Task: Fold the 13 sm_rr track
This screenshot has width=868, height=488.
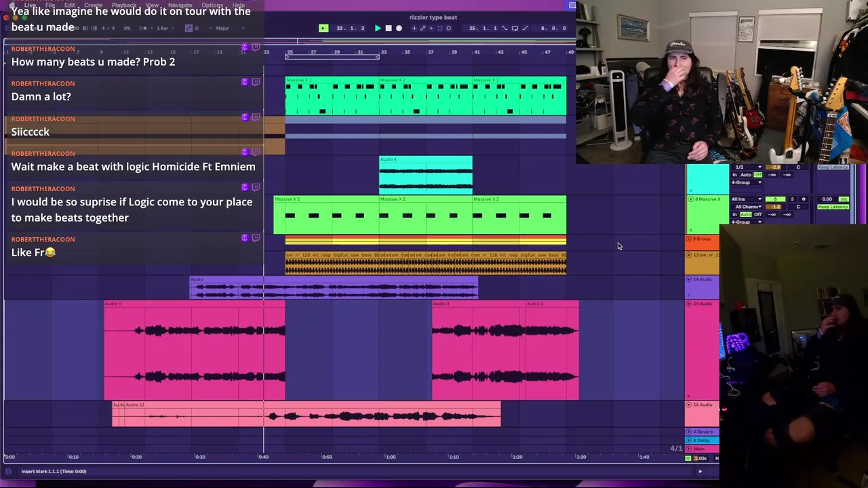Action: click(689, 255)
